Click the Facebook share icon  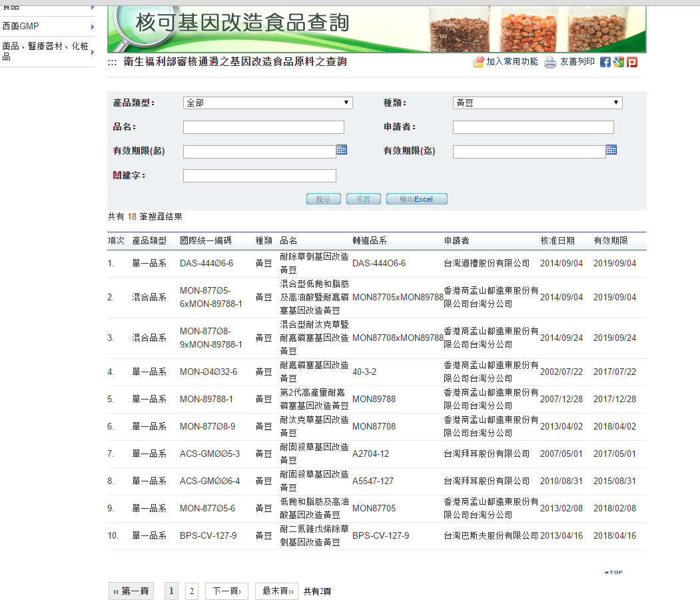[x=605, y=62]
